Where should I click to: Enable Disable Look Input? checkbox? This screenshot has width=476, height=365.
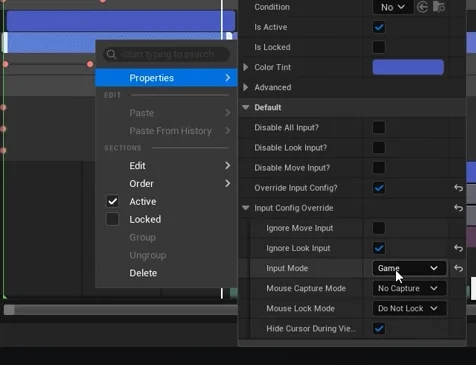click(379, 147)
